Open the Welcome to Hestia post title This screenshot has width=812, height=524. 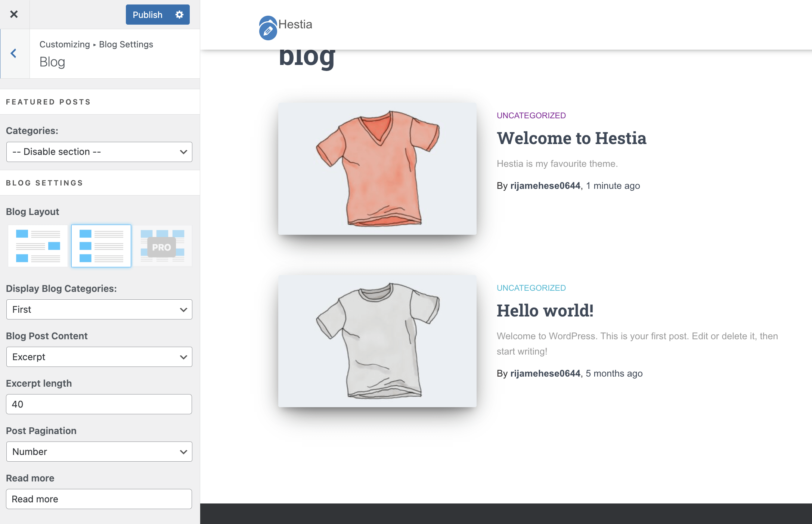tap(571, 138)
